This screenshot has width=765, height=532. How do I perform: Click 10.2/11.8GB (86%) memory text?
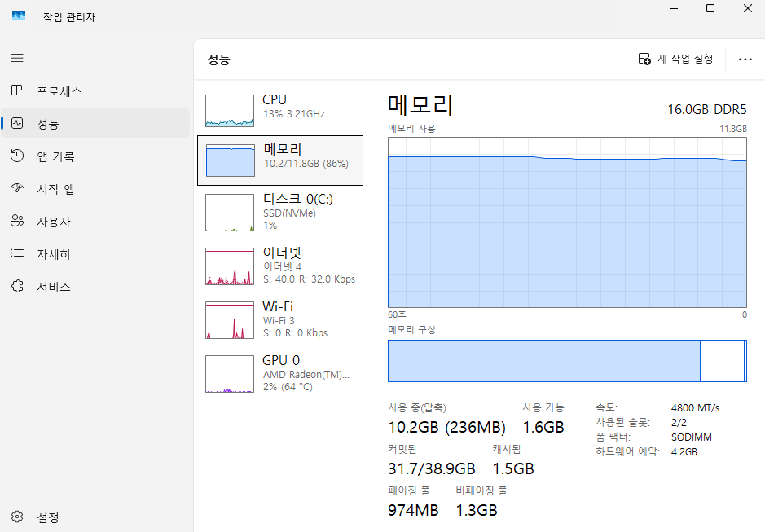(x=306, y=164)
